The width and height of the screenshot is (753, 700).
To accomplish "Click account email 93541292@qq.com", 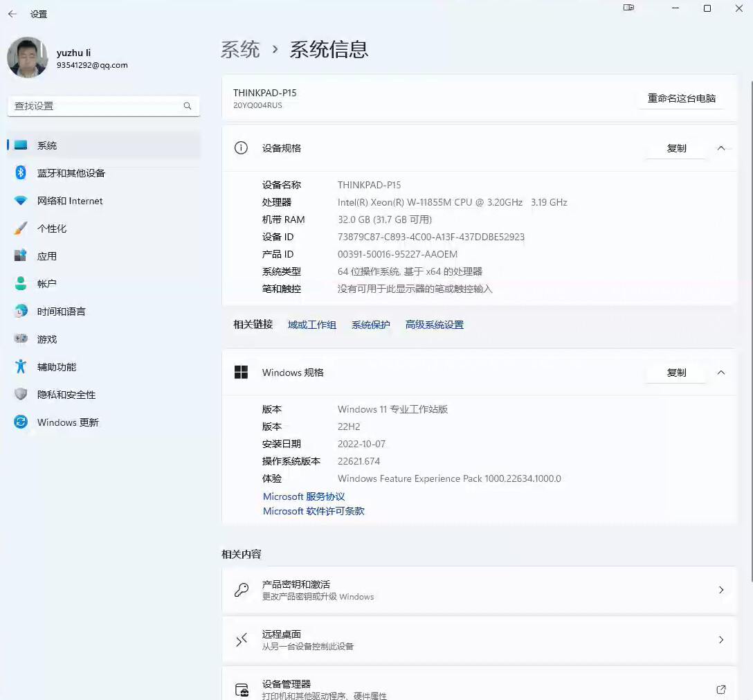I will click(92, 65).
